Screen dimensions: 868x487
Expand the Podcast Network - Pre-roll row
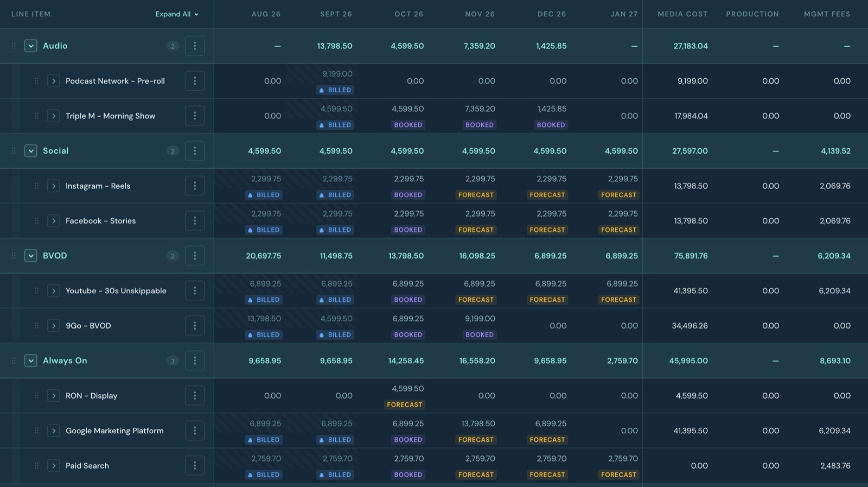[x=53, y=81]
